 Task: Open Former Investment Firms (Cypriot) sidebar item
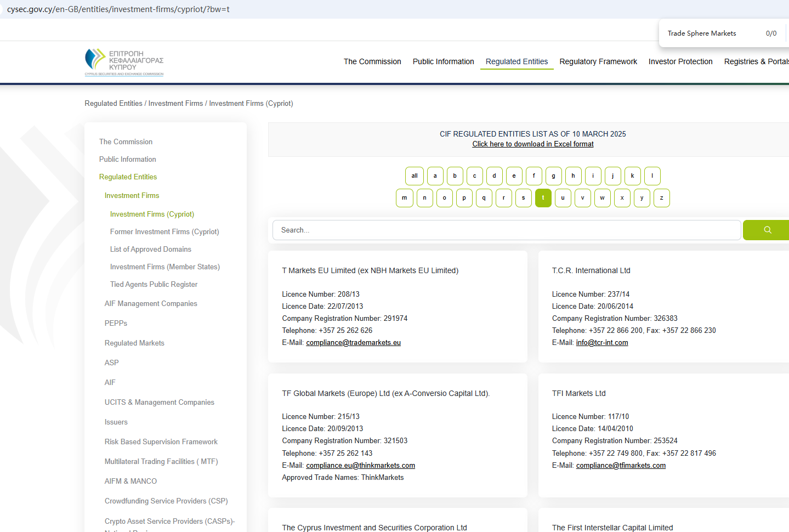pos(164,232)
